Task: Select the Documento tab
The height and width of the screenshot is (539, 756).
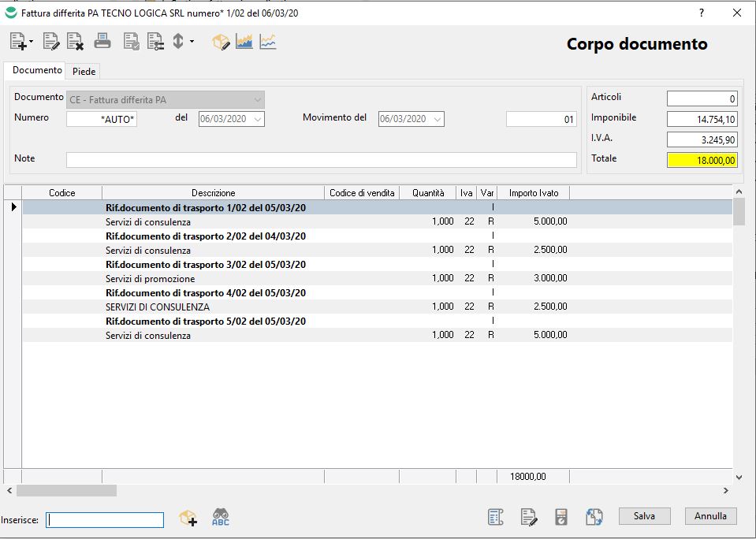Action: coord(37,71)
